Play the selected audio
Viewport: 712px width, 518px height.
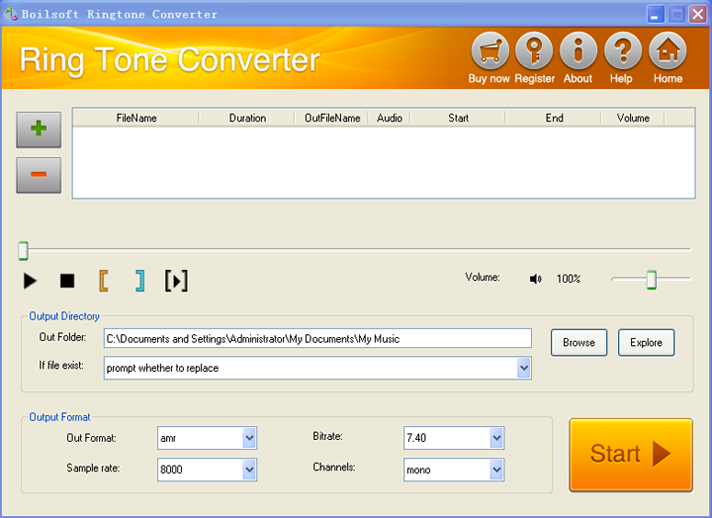(30, 281)
